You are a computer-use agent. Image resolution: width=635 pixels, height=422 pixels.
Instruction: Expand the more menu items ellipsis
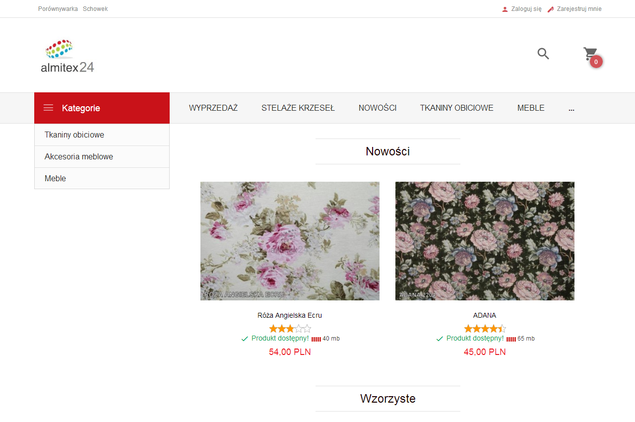(571, 108)
